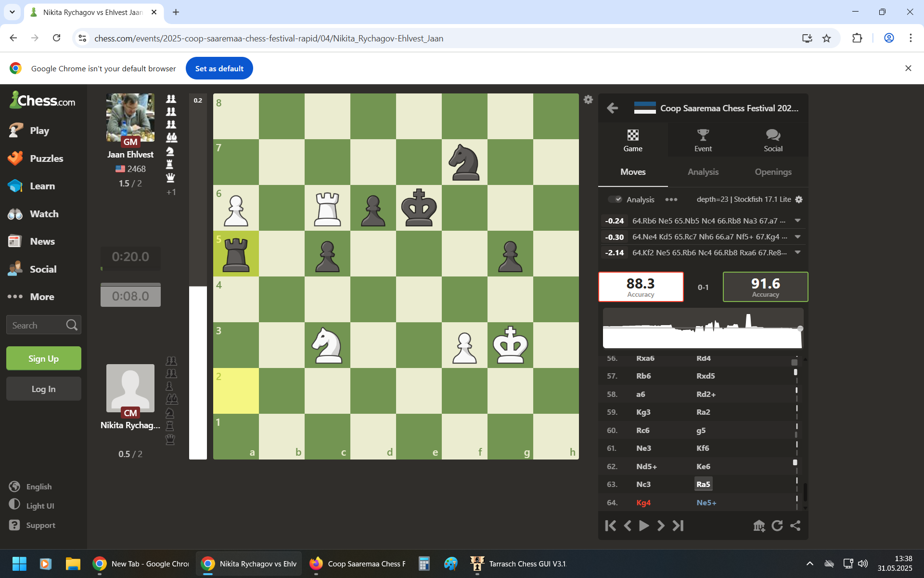The height and width of the screenshot is (578, 924).
Task: Open board settings gear icon
Action: [588, 100]
